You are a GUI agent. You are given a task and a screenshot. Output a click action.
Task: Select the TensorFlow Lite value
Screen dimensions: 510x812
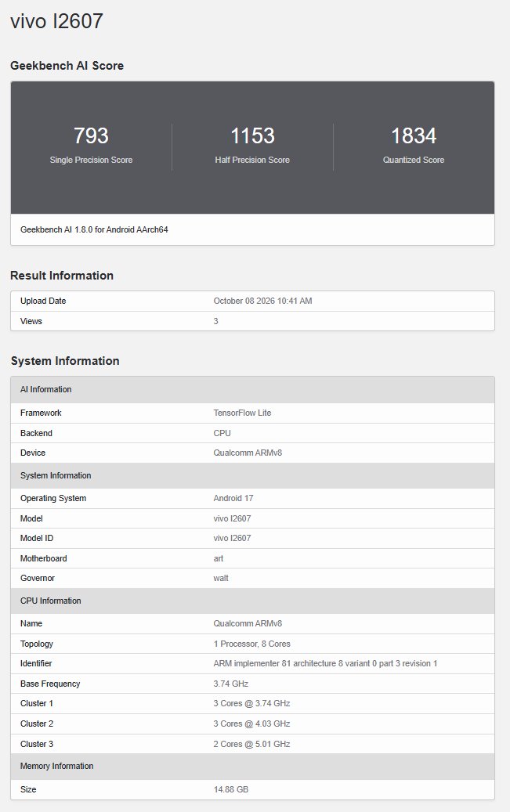coord(242,413)
